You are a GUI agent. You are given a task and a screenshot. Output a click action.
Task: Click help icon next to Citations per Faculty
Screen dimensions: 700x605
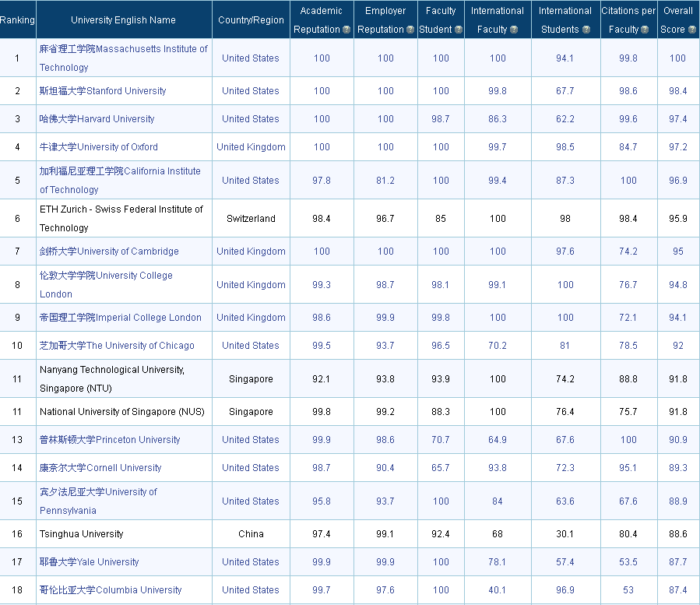[x=645, y=30]
